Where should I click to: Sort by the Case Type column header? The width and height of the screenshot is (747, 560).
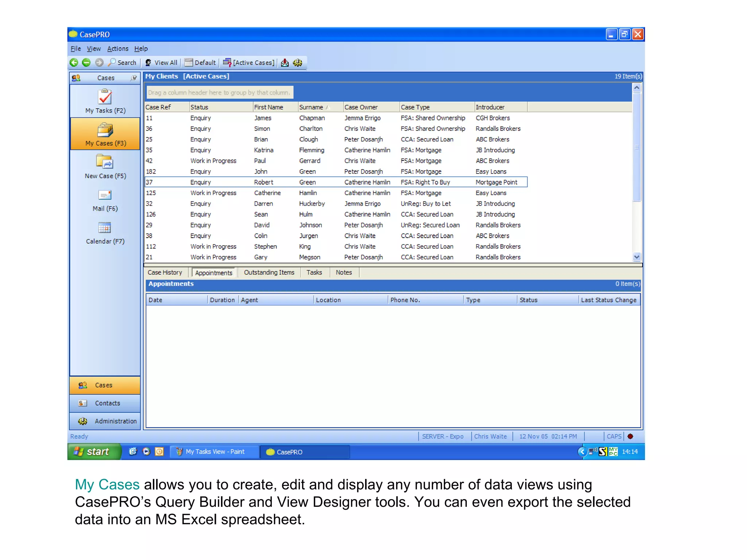pos(437,107)
